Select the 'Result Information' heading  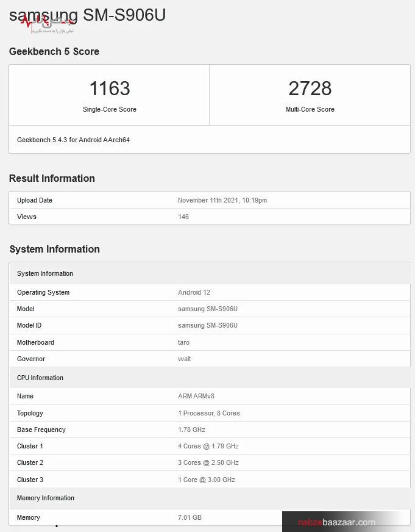(52, 179)
